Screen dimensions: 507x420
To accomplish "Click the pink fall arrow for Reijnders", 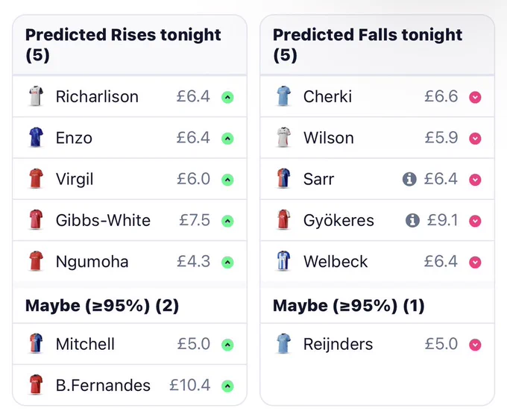I will (476, 345).
